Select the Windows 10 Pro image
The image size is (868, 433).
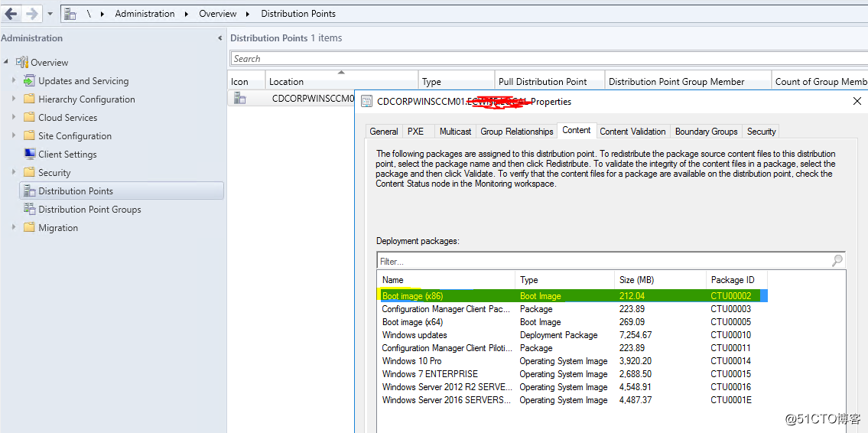(572, 361)
